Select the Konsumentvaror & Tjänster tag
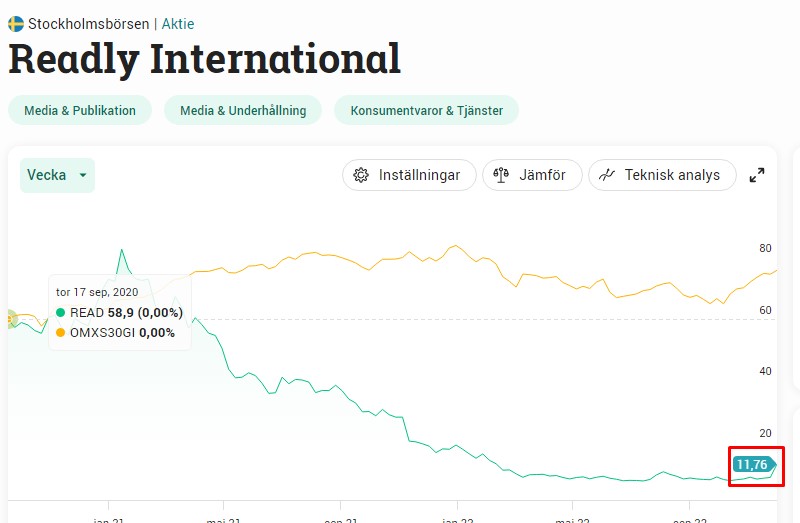800x523 pixels. click(x=426, y=110)
